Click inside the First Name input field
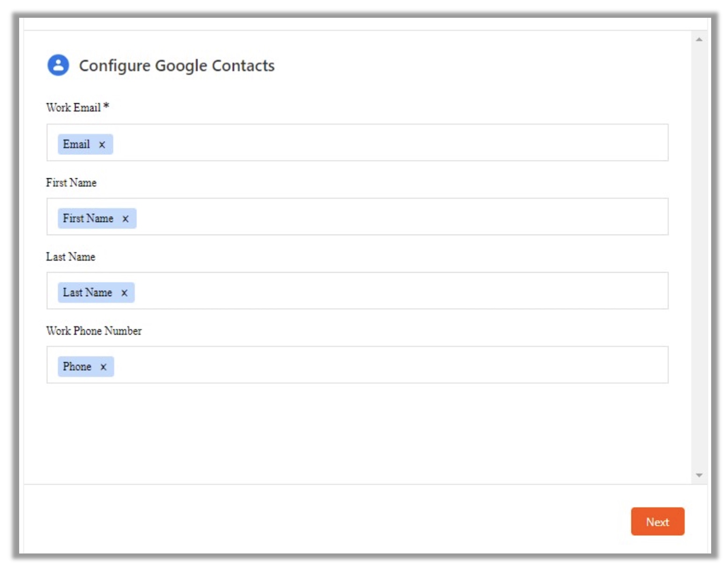728x568 pixels. pyautogui.click(x=374, y=217)
